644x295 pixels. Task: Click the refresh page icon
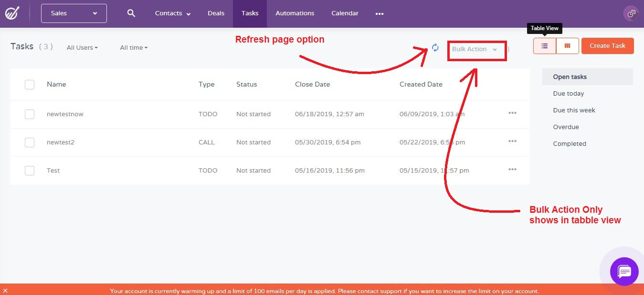point(435,48)
